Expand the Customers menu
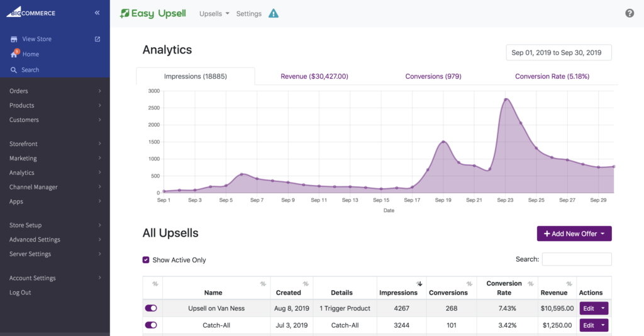 pos(55,120)
